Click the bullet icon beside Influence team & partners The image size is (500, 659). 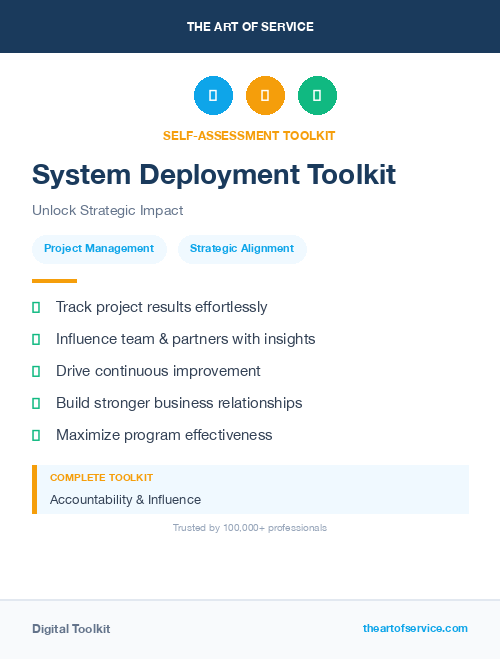(x=36, y=340)
